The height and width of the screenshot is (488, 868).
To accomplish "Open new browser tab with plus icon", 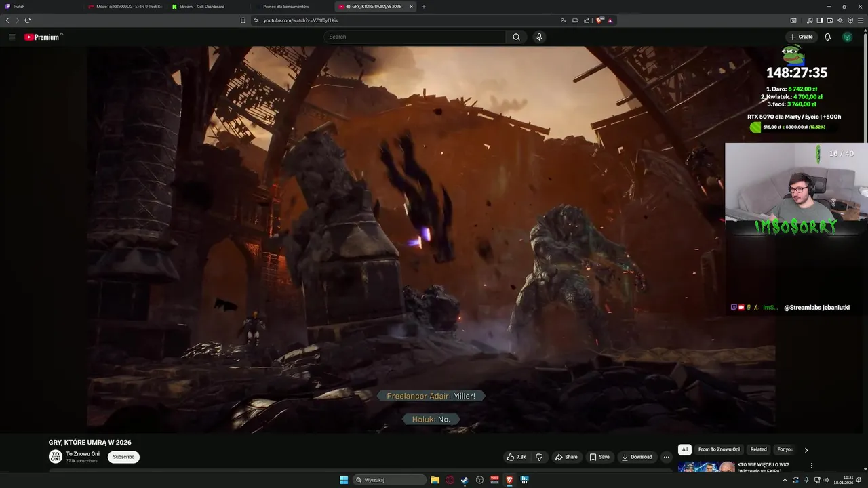I will click(x=424, y=7).
